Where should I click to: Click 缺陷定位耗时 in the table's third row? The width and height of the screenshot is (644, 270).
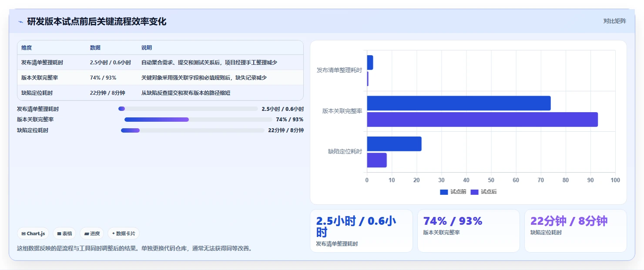37,93
